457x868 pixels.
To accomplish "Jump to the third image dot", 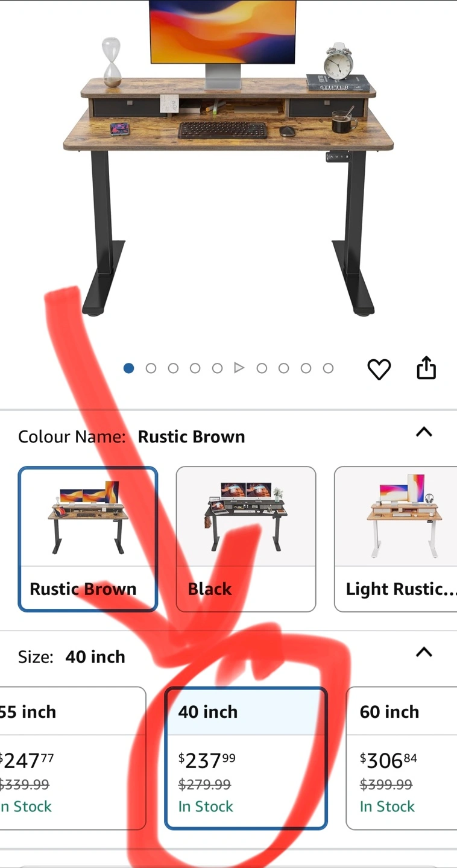I will click(173, 368).
